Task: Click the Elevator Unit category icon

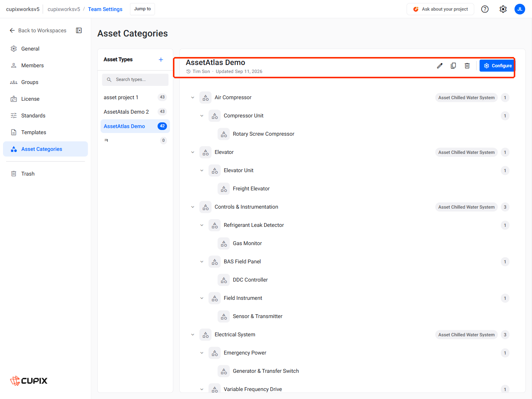Action: point(215,171)
